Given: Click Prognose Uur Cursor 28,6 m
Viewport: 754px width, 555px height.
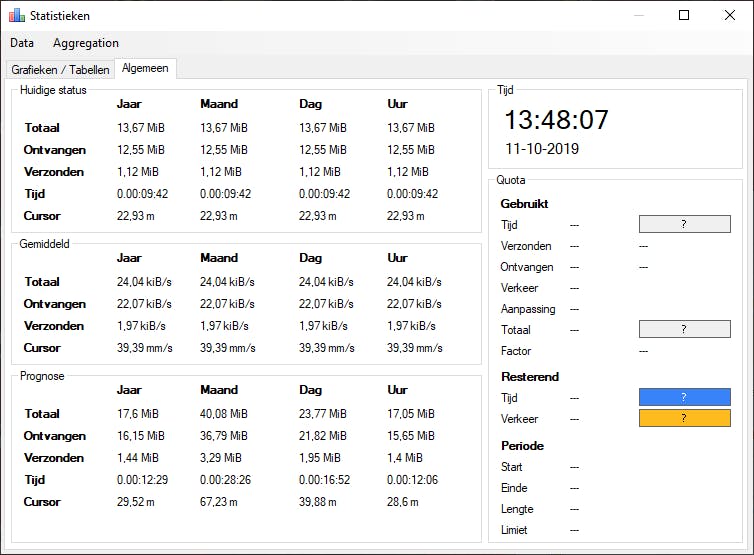Looking at the screenshot, I should [x=402, y=502].
